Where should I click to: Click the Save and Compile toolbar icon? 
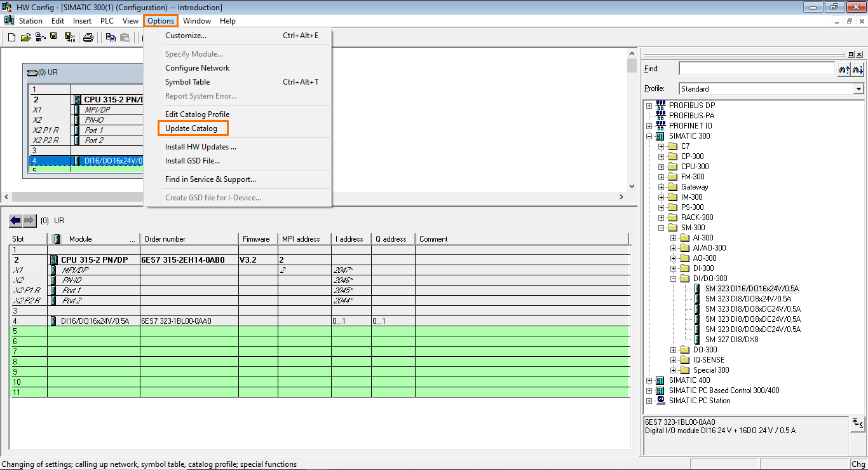pos(70,38)
